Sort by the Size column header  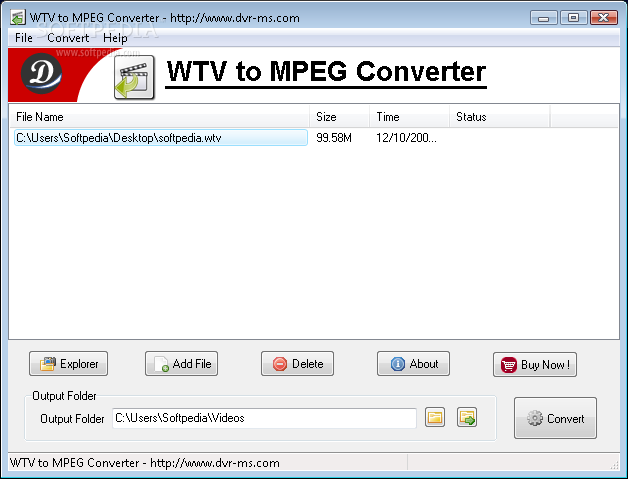(x=339, y=117)
